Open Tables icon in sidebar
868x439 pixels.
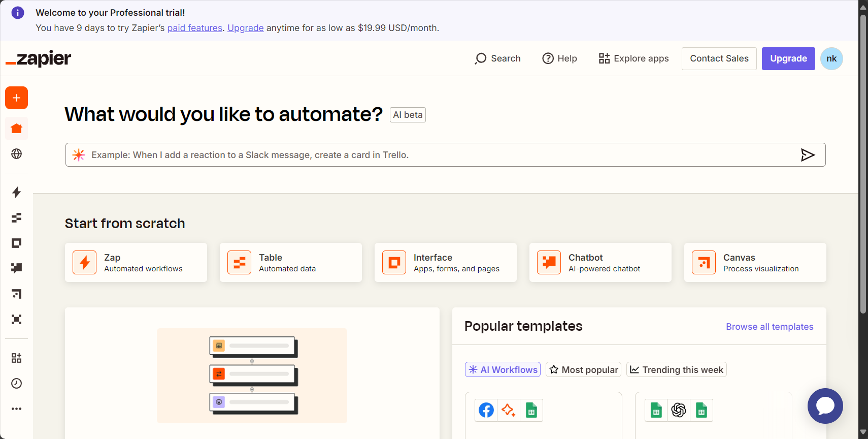pyautogui.click(x=16, y=217)
